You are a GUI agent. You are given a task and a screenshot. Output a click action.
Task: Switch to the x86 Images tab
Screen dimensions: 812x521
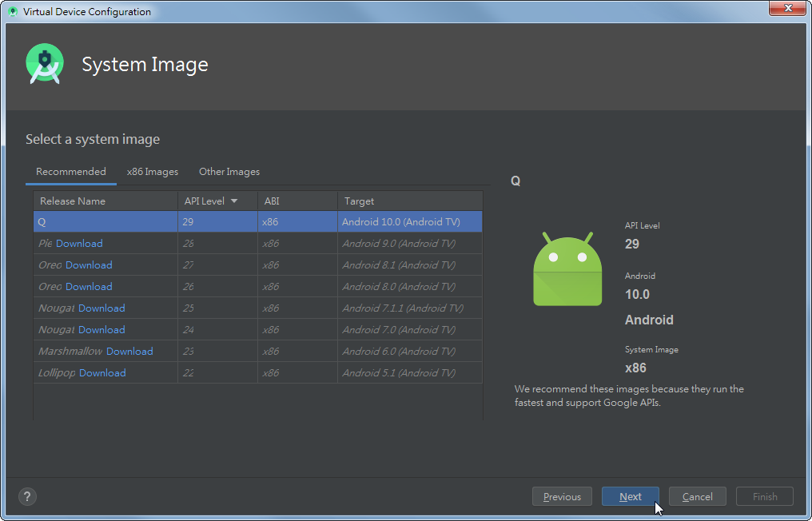coord(152,172)
